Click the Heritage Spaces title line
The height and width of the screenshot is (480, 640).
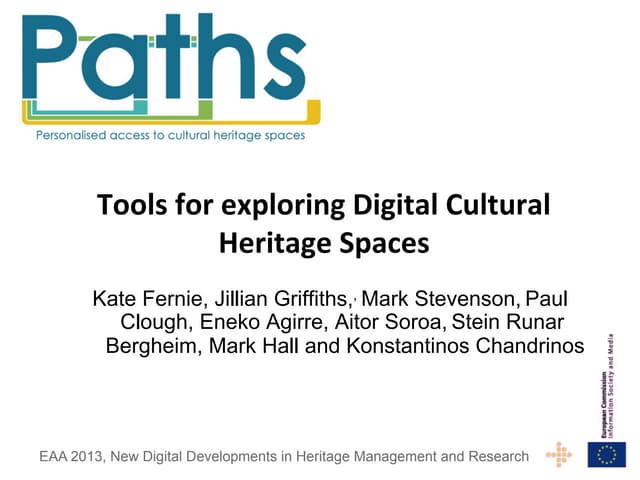click(x=323, y=243)
